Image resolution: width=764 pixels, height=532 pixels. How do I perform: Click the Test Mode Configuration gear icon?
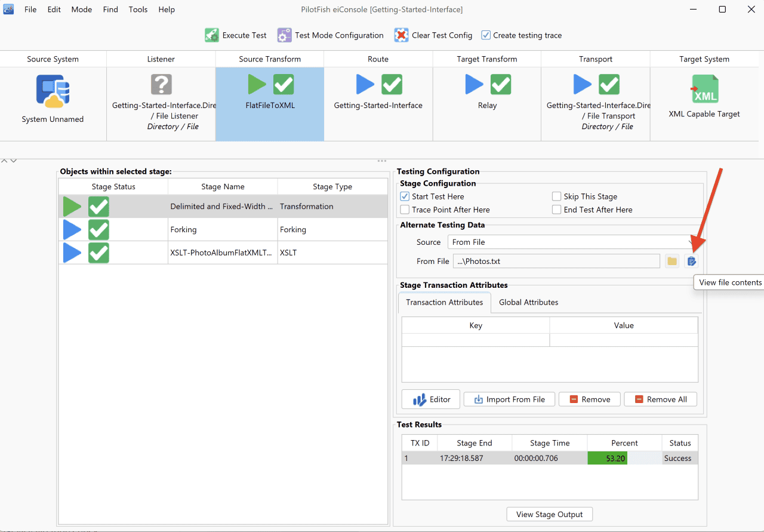pos(284,35)
